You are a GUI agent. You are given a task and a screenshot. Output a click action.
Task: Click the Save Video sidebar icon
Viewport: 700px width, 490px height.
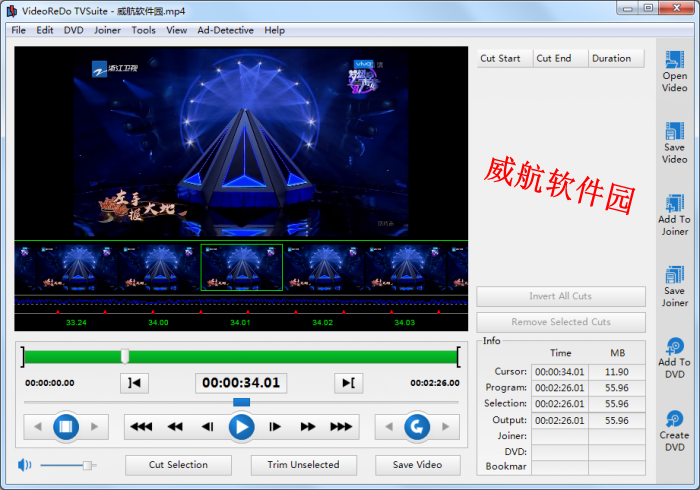[675, 143]
